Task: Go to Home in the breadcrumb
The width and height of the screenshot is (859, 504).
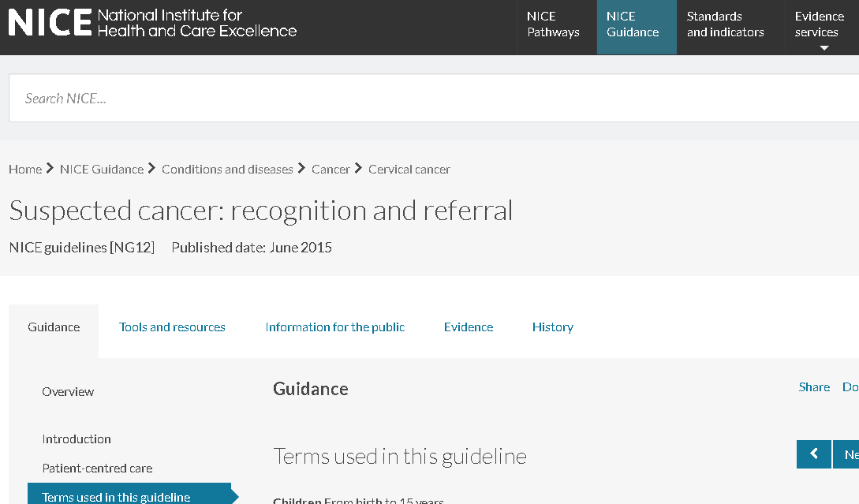Action: pyautogui.click(x=25, y=170)
